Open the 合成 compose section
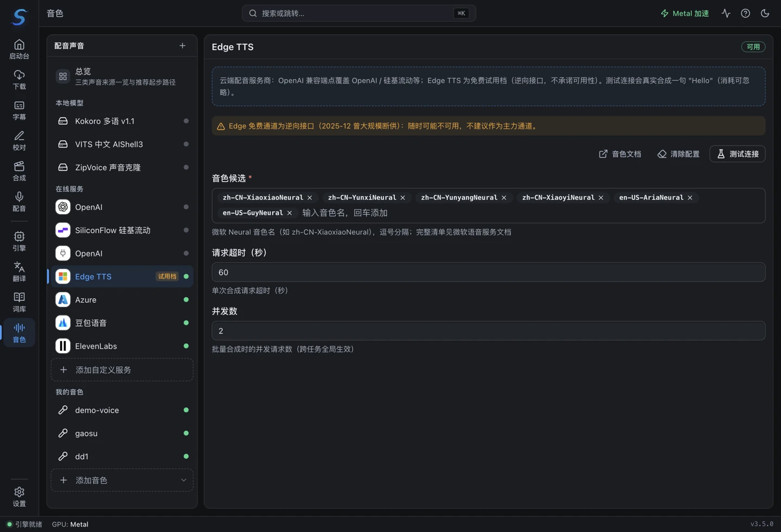This screenshot has height=532, width=781. [x=19, y=171]
